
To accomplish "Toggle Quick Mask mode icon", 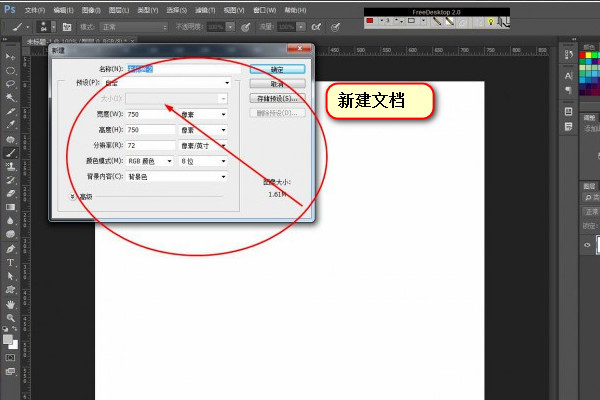I will [x=10, y=358].
